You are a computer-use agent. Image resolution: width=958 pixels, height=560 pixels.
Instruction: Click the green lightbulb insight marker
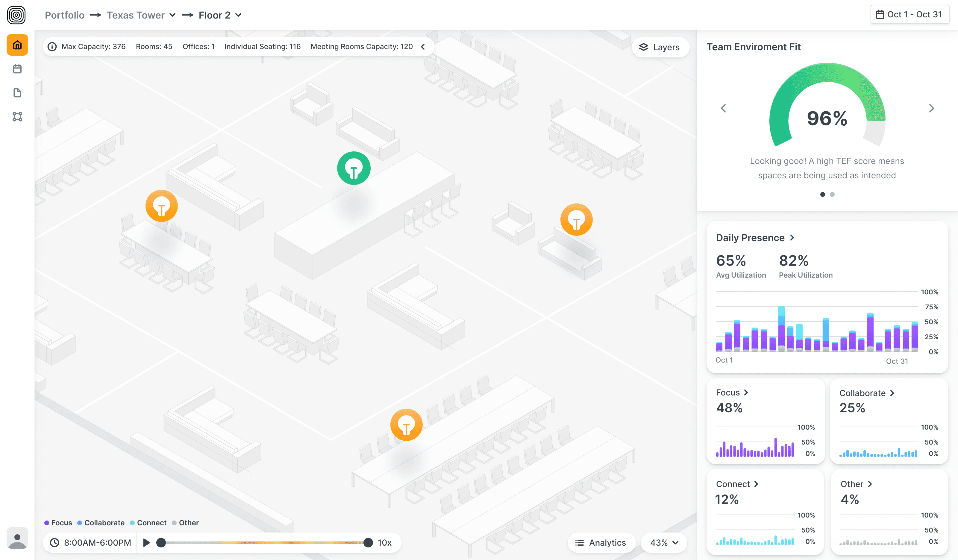(354, 168)
